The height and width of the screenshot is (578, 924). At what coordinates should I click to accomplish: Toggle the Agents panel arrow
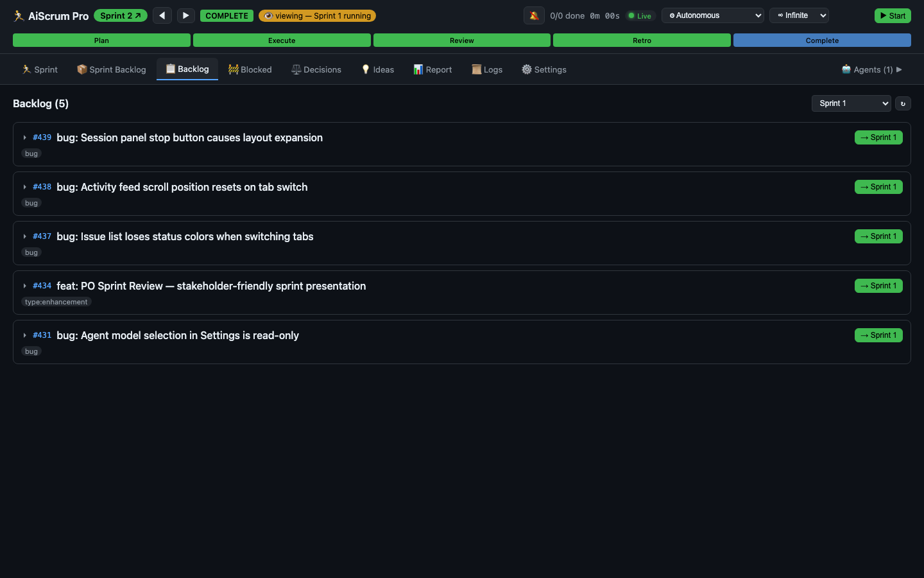click(x=900, y=69)
